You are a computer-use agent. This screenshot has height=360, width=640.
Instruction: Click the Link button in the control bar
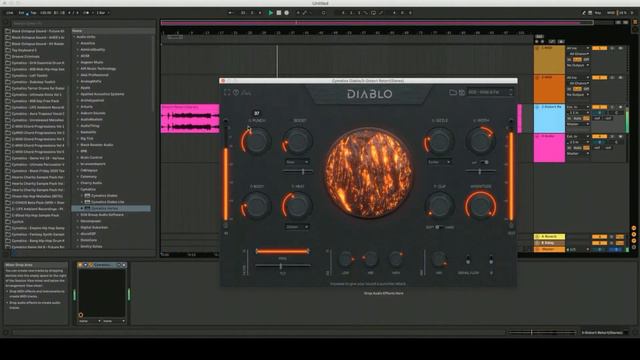tap(9, 13)
